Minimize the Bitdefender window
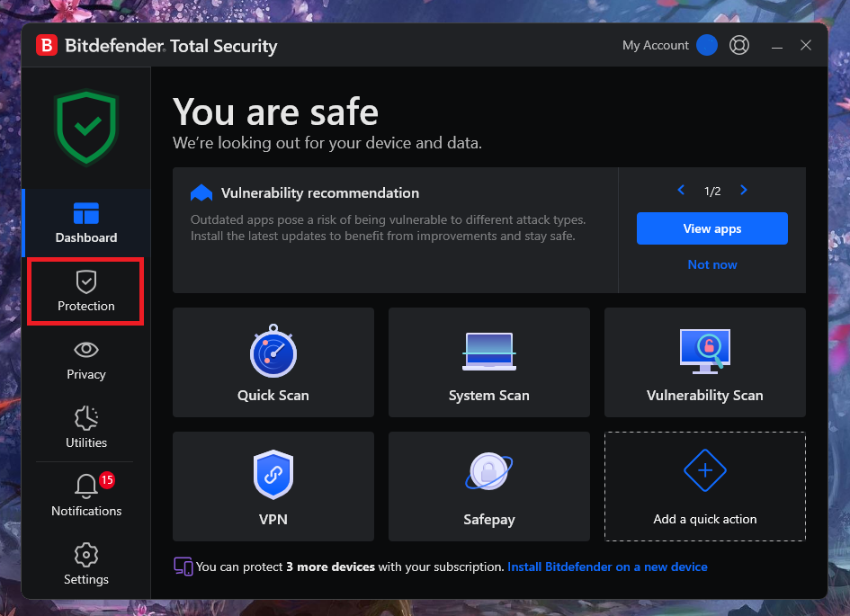Viewport: 850px width, 616px height. click(x=777, y=46)
